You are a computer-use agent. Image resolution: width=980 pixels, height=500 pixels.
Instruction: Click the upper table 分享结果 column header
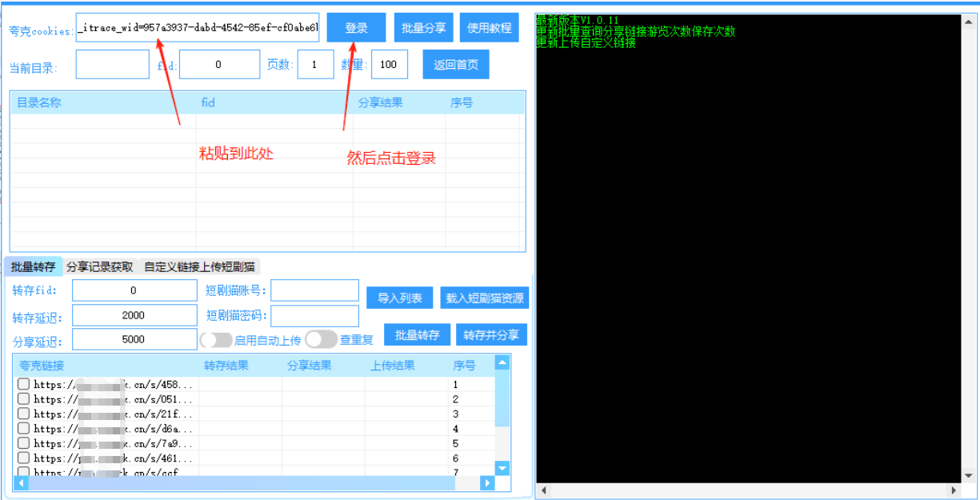tap(399, 102)
